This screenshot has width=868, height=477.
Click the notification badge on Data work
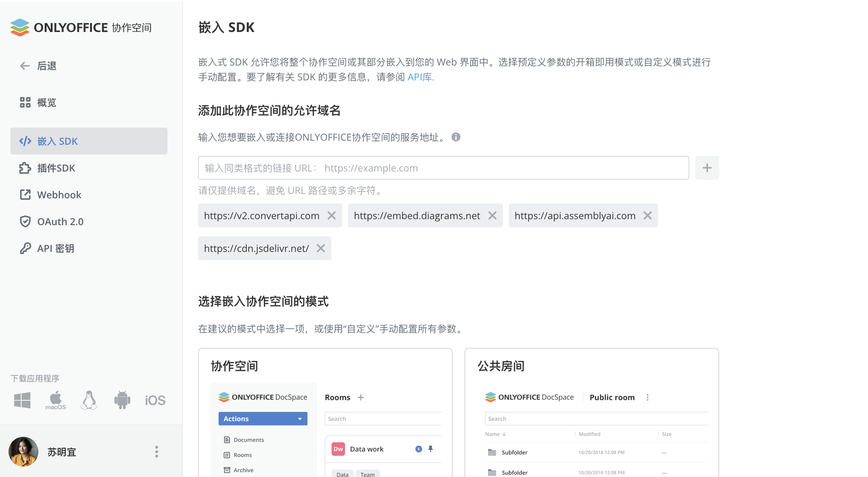coord(419,449)
